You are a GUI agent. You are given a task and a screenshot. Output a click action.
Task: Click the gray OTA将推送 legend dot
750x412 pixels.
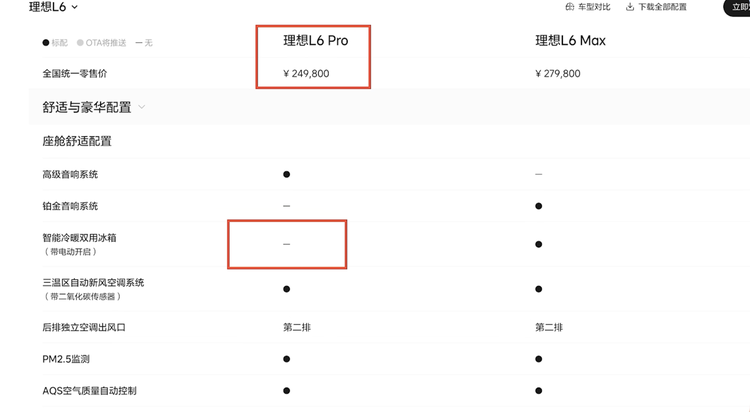pyautogui.click(x=80, y=43)
